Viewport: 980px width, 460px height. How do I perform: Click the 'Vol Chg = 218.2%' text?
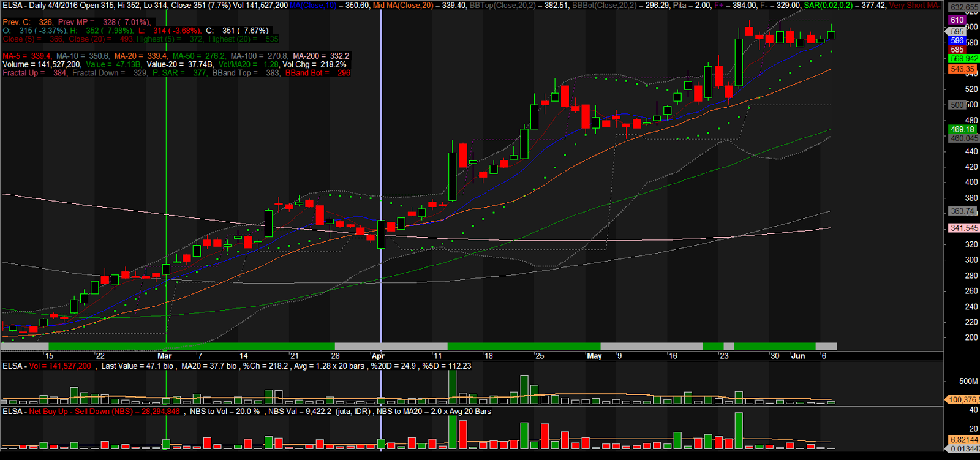coord(314,64)
